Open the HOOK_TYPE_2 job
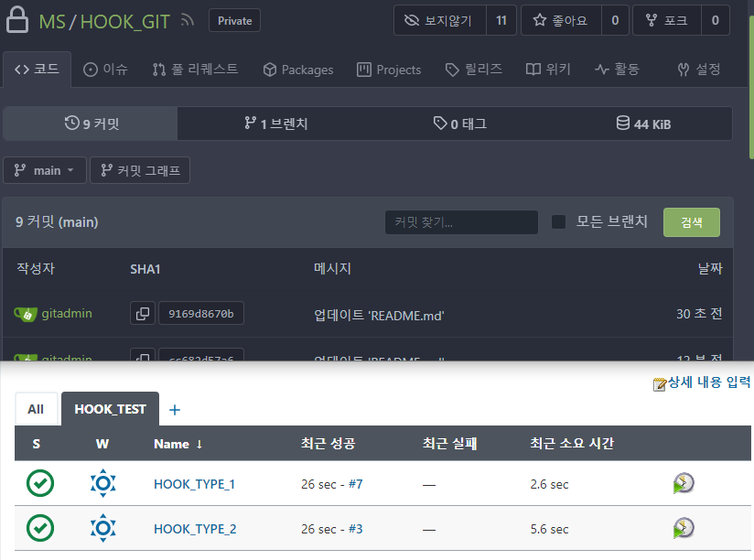 point(195,529)
